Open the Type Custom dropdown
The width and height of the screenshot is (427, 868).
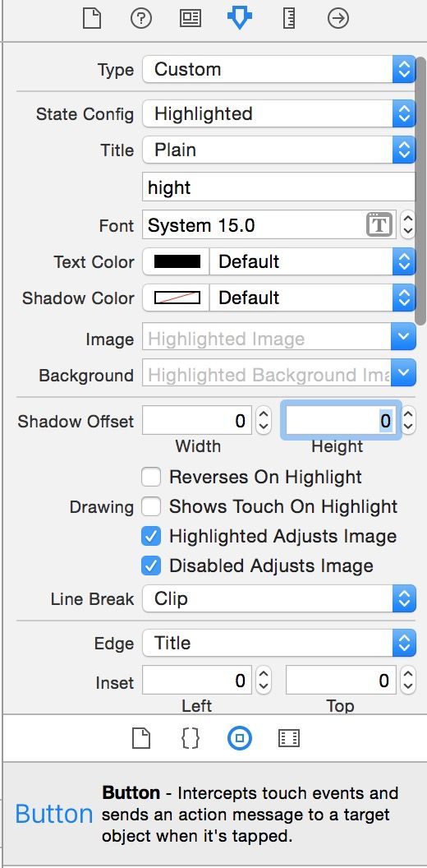(x=278, y=70)
